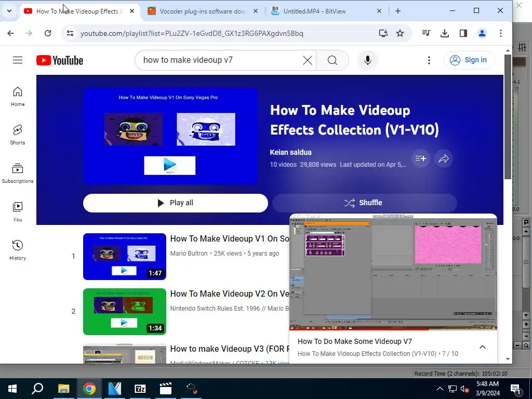This screenshot has width=532, height=399.
Task: Click the page vertical scrollbar
Action: pyautogui.click(x=508, y=117)
